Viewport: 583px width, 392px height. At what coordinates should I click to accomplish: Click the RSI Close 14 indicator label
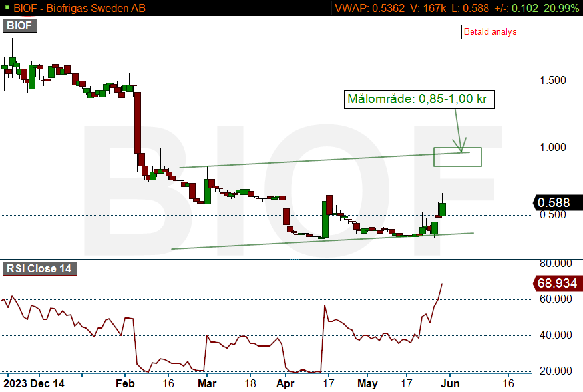point(39,268)
